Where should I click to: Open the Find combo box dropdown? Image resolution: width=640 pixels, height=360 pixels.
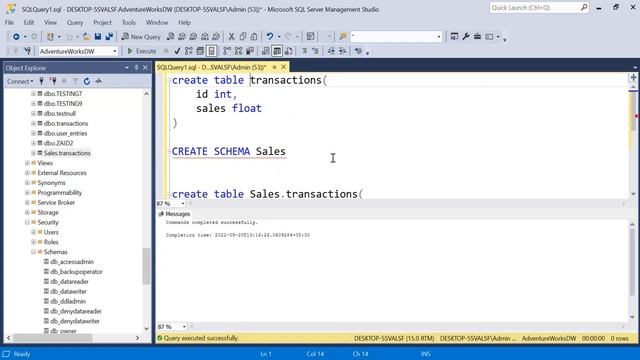pyautogui.click(x=439, y=37)
